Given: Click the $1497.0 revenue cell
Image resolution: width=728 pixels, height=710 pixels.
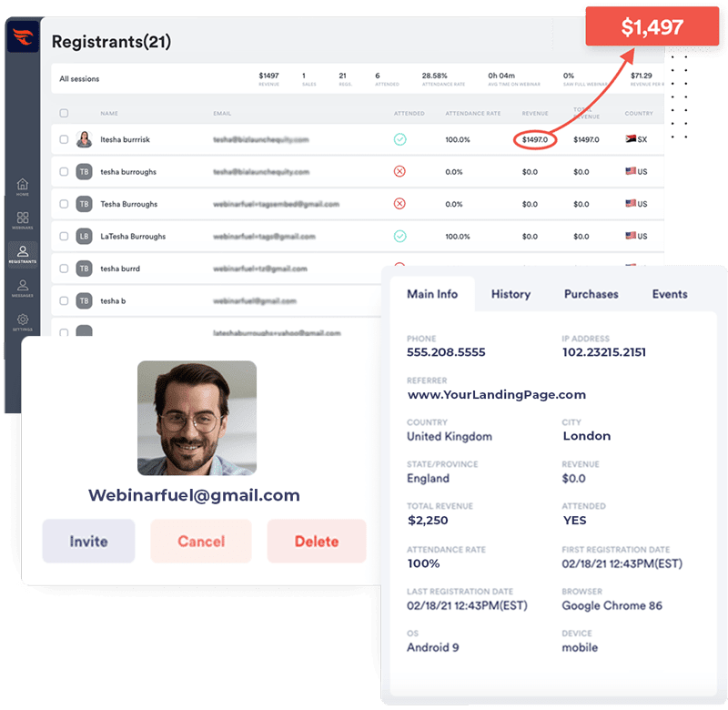Looking at the screenshot, I should pyautogui.click(x=535, y=139).
